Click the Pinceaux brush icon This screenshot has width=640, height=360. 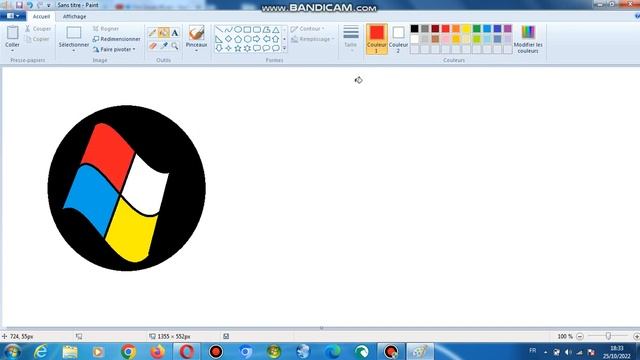196,33
